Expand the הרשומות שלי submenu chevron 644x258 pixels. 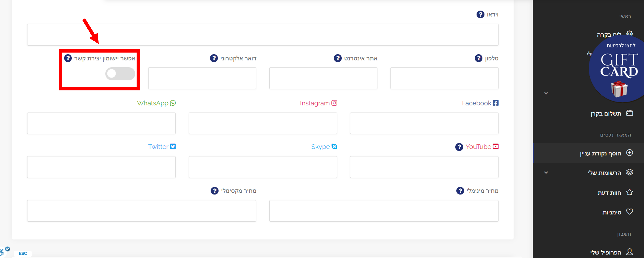[546, 173]
